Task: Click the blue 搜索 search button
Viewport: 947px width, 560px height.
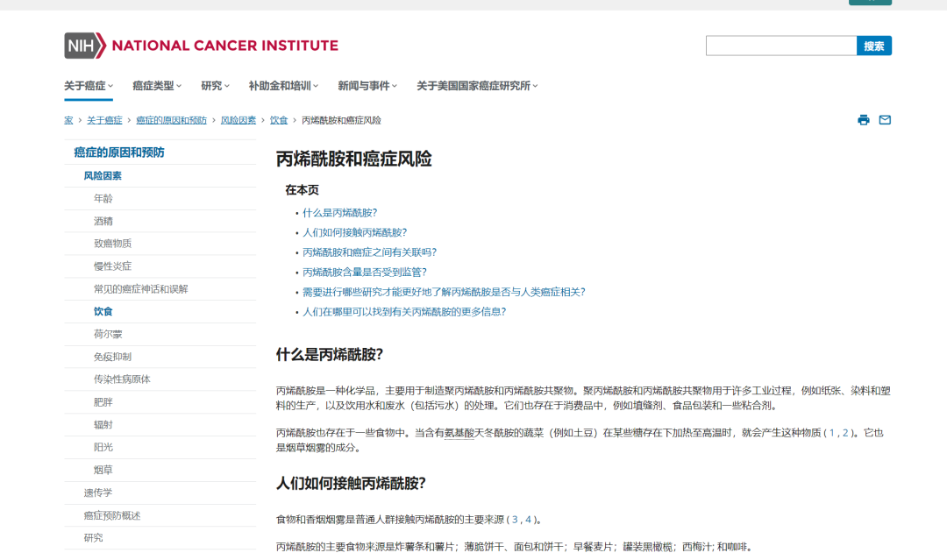Action: point(873,45)
